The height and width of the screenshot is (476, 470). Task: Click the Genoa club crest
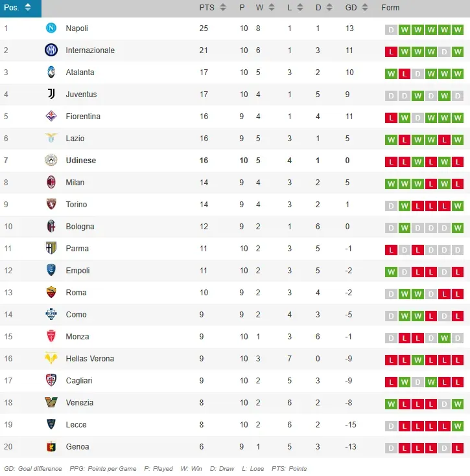51,447
